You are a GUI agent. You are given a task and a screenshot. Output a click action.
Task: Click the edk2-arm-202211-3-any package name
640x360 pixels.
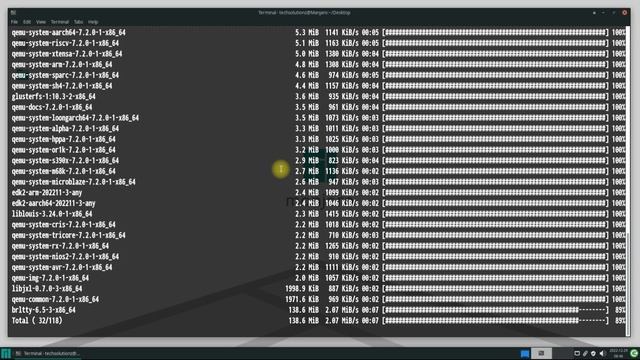coord(47,192)
